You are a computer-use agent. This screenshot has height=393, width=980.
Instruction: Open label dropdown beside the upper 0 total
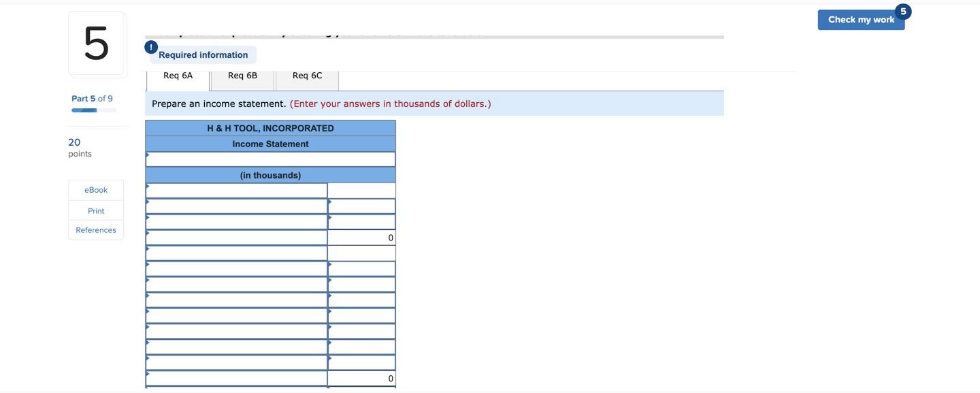click(x=236, y=238)
